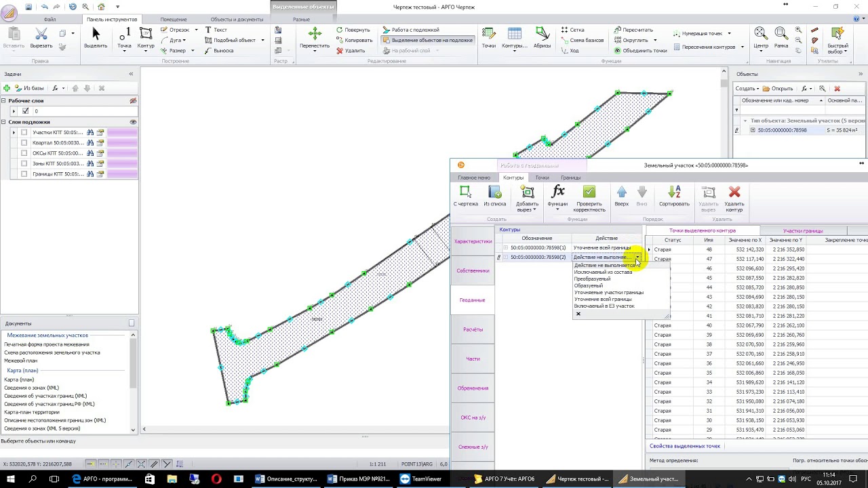Choose Исключаемый из состава option

tap(603, 272)
